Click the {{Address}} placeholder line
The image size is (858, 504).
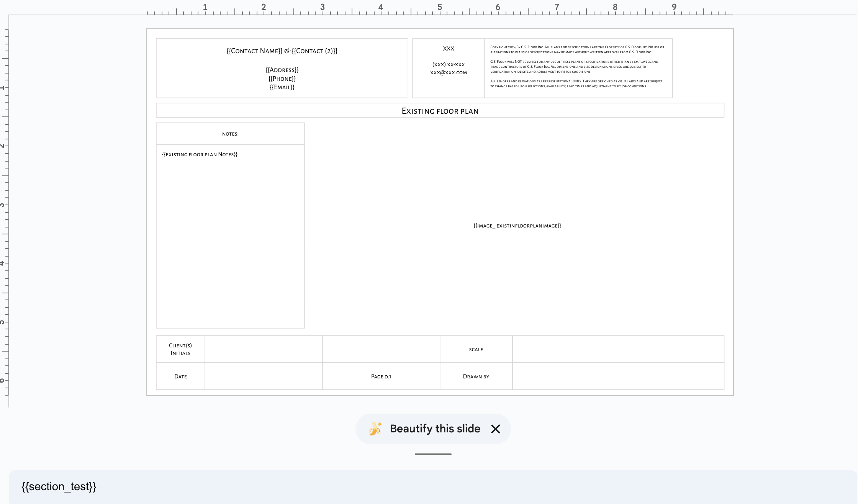point(282,70)
